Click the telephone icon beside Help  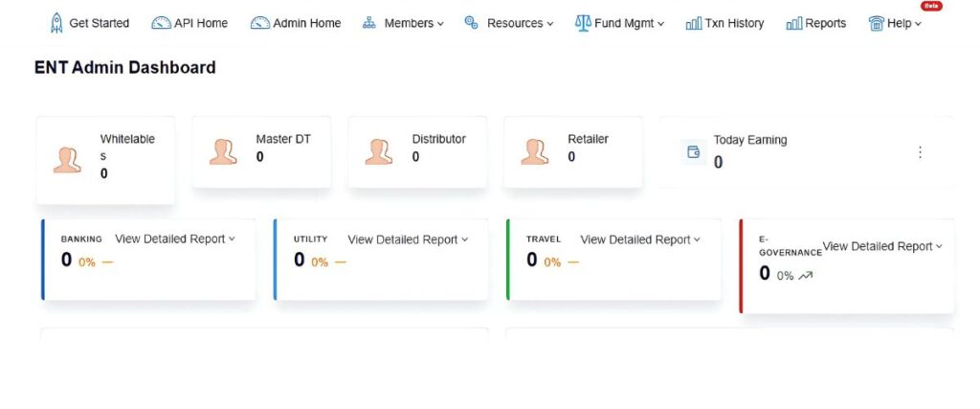(x=876, y=23)
